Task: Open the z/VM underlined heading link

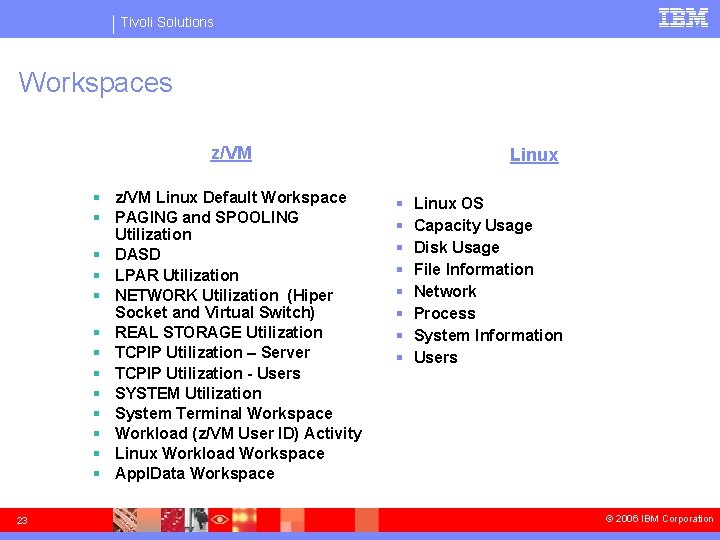Action: pos(231,153)
